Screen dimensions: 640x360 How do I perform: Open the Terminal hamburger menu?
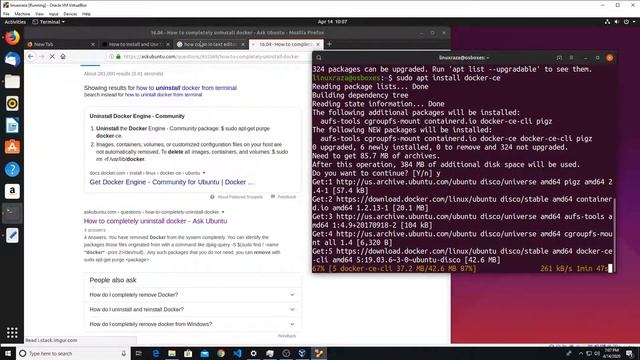coord(571,58)
